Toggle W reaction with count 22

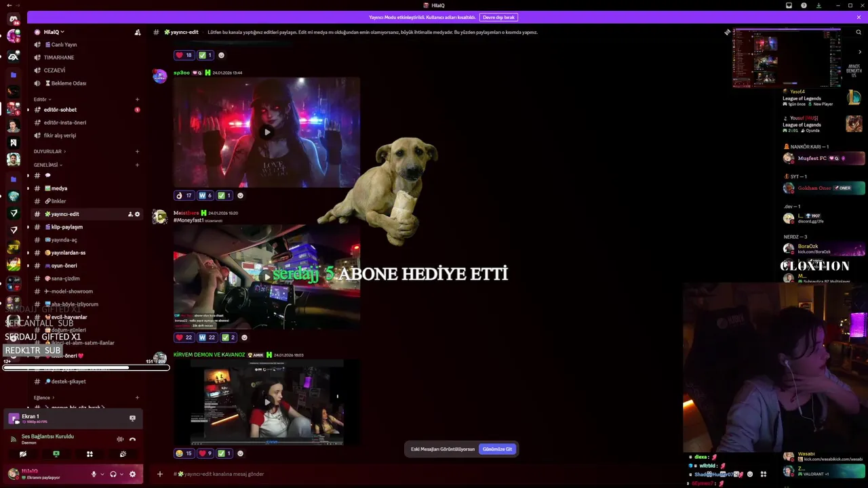pyautogui.click(x=207, y=337)
